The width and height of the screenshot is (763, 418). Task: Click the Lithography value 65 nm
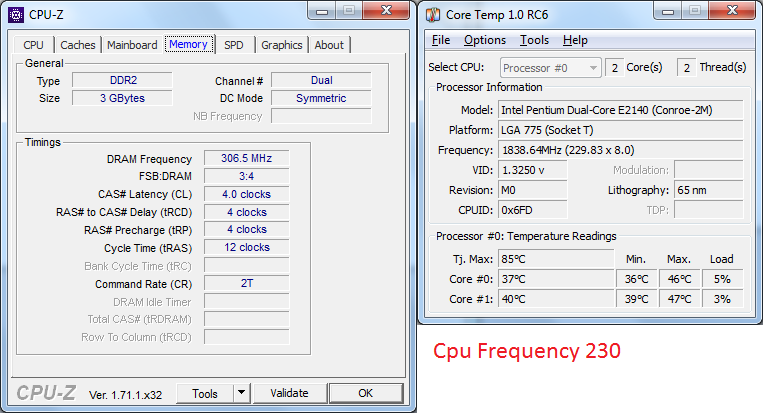coord(708,190)
